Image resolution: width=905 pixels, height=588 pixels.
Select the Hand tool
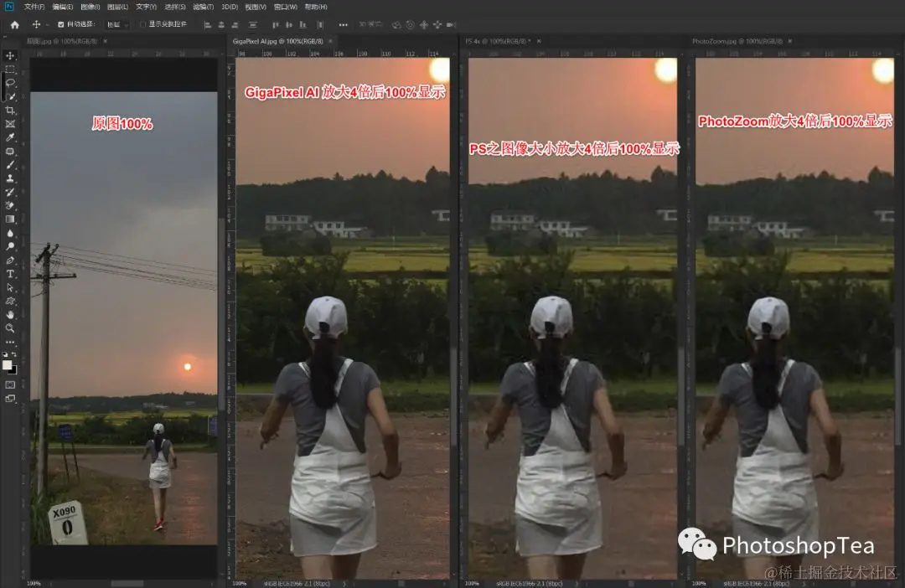tap(10, 314)
